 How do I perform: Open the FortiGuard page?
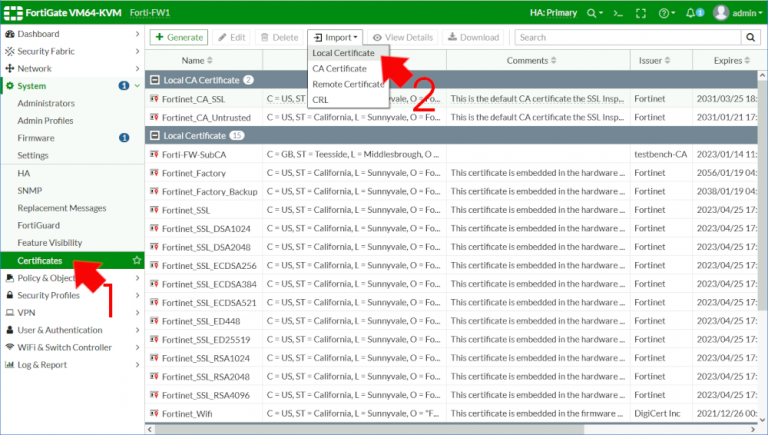pos(39,225)
